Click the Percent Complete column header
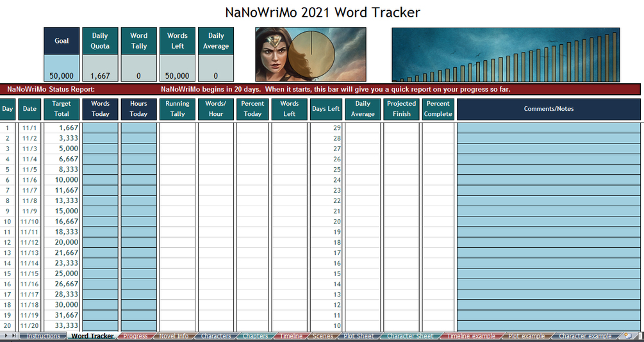644x342 pixels. coord(438,109)
